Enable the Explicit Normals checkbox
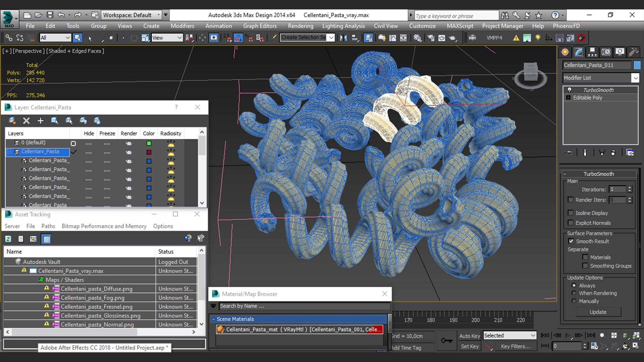 click(571, 223)
